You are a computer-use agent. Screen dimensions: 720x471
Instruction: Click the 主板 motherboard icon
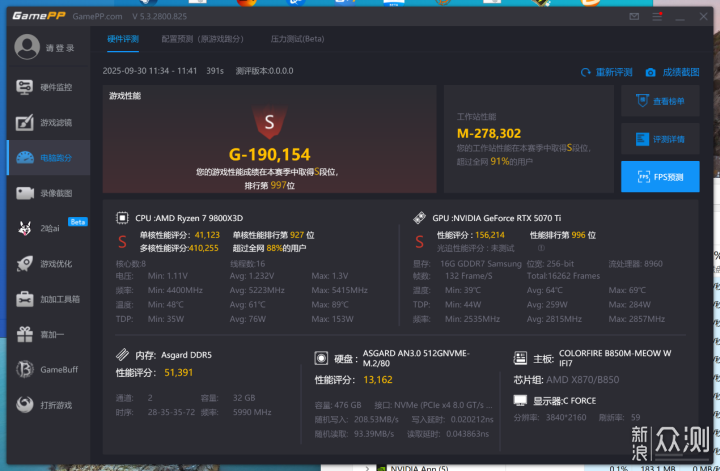tap(520, 358)
